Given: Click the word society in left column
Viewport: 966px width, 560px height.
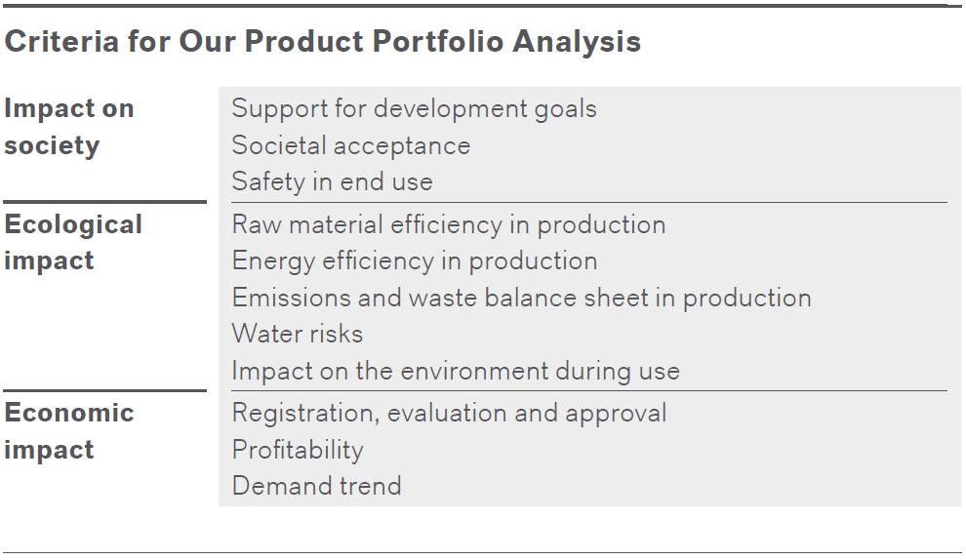Looking at the screenshot, I should coord(52,146).
